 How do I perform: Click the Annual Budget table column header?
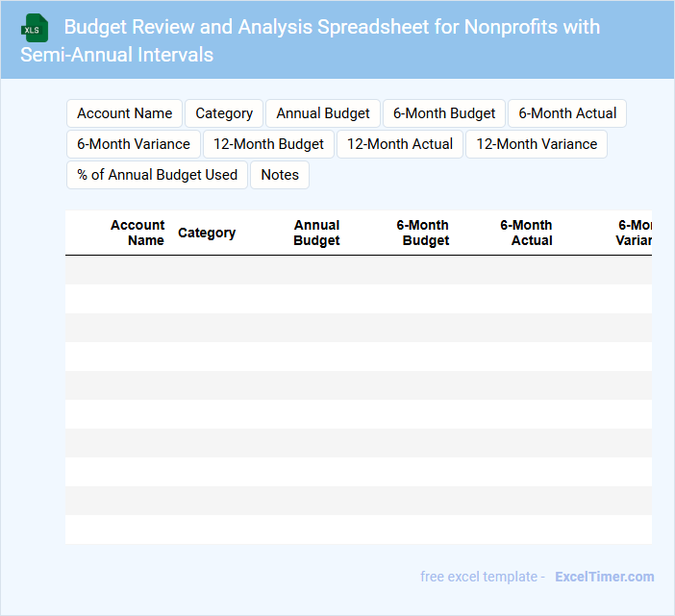pos(316,233)
